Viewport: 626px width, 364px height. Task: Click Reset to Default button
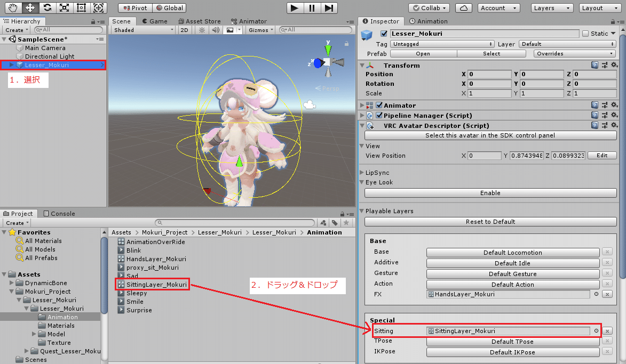[490, 222]
